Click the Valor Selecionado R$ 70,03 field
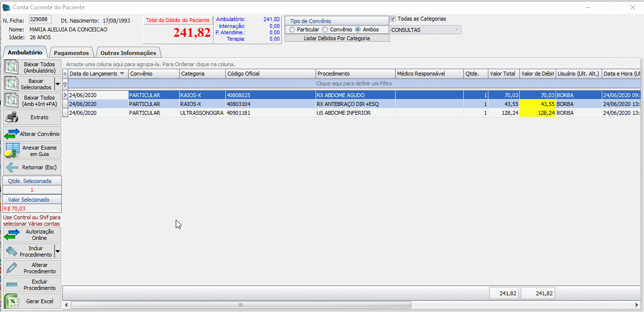The width and height of the screenshot is (644, 312). coord(32,208)
